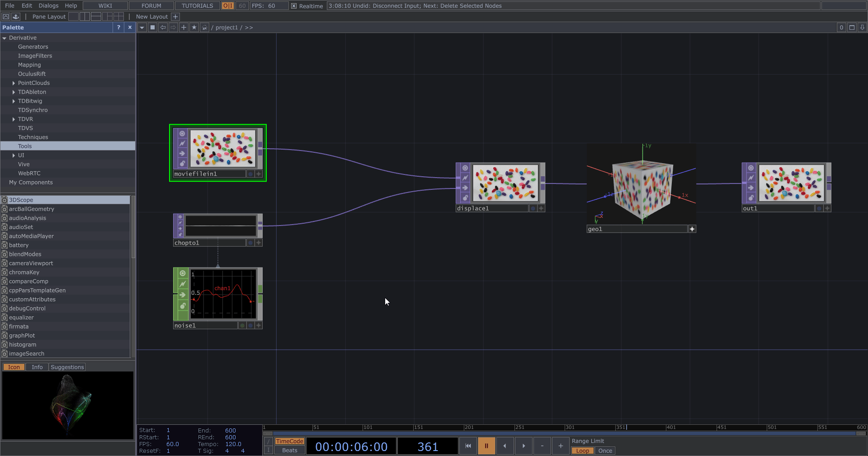Open the TUTORIALS link button
The image size is (868, 456).
[197, 6]
